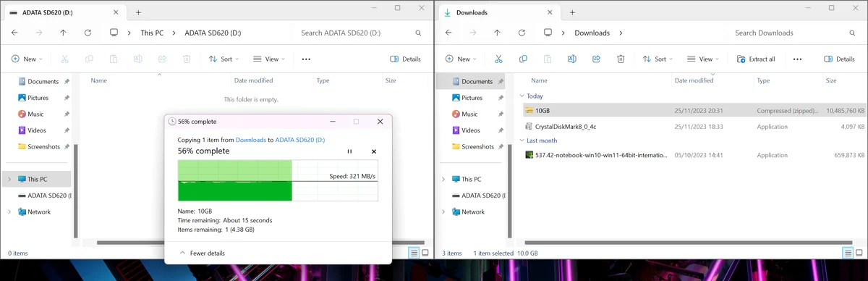Open the Downloads link in copy dialog
The width and height of the screenshot is (868, 281).
pos(251,139)
